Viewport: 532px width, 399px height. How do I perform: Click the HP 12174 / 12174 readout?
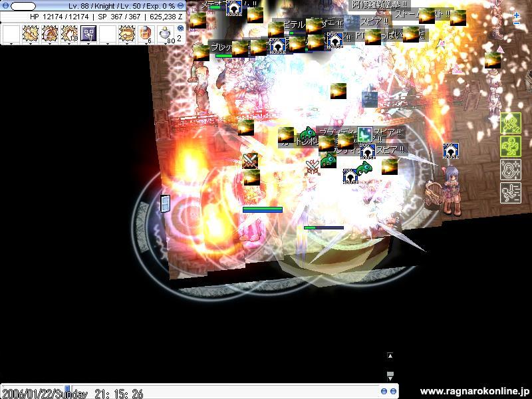coord(59,16)
